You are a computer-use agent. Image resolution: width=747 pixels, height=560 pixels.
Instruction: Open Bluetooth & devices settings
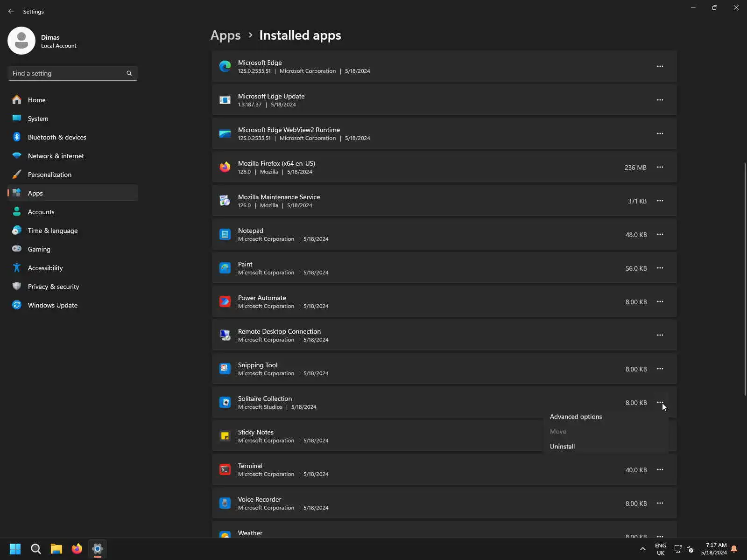[x=56, y=137]
